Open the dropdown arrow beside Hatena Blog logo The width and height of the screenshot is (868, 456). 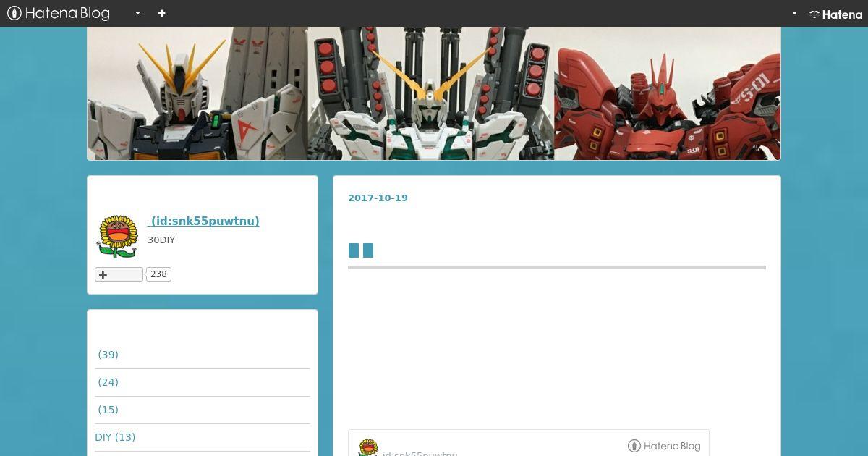click(x=137, y=13)
